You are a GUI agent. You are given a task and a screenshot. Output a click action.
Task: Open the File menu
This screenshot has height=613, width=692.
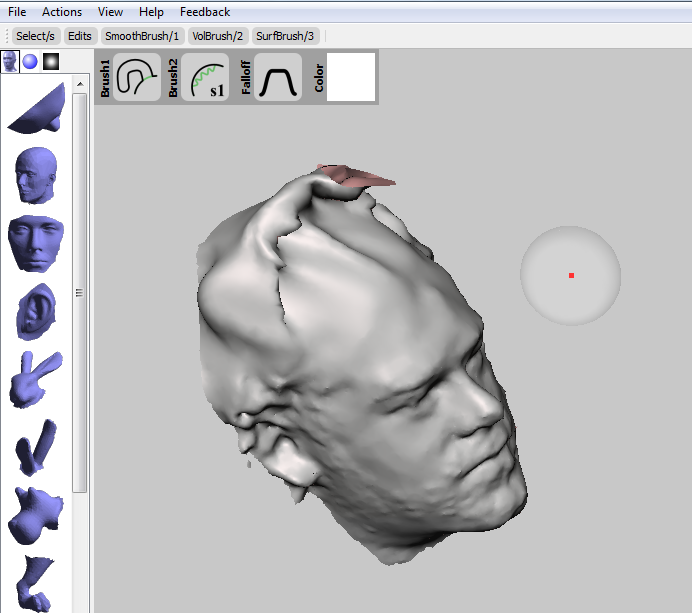tap(17, 12)
